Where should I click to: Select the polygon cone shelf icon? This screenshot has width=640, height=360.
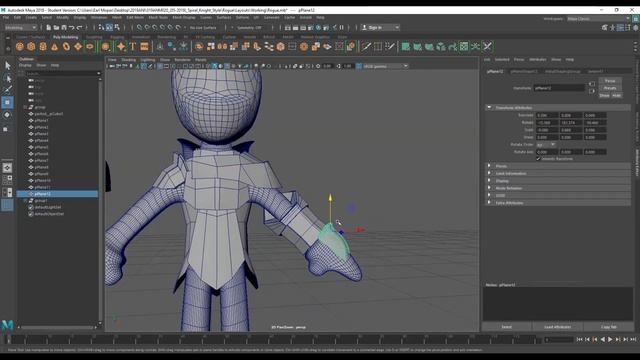(x=55, y=47)
